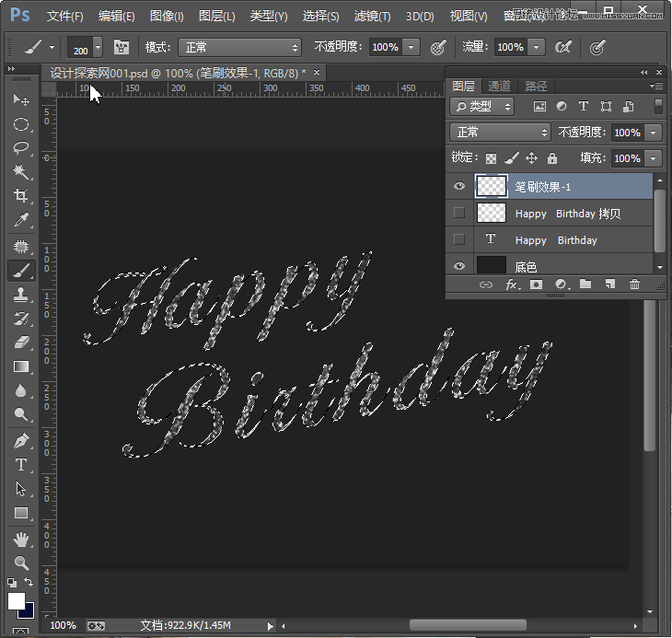This screenshot has height=638, width=672.
Task: Toggle lock image pixels brush icon
Action: [511, 158]
